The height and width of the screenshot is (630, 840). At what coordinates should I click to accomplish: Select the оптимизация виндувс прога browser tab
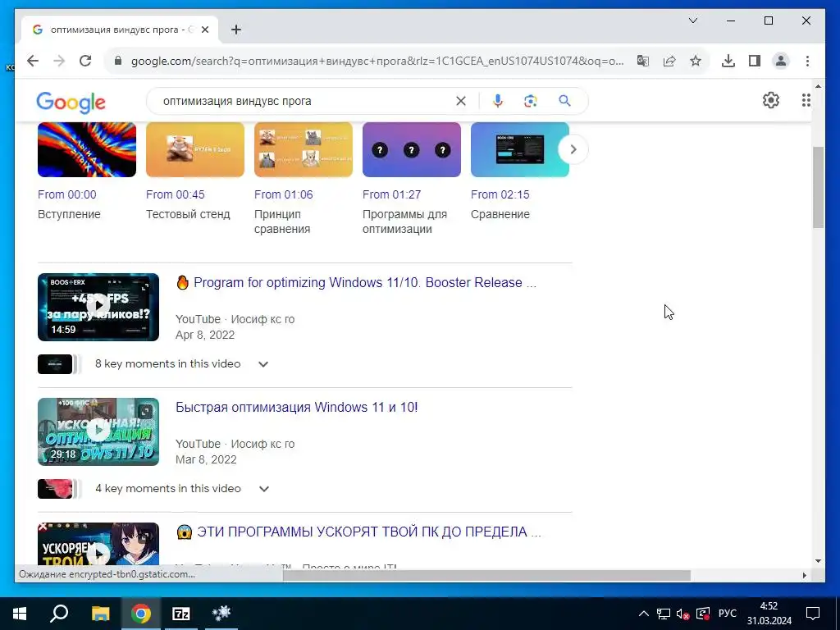[121, 30]
